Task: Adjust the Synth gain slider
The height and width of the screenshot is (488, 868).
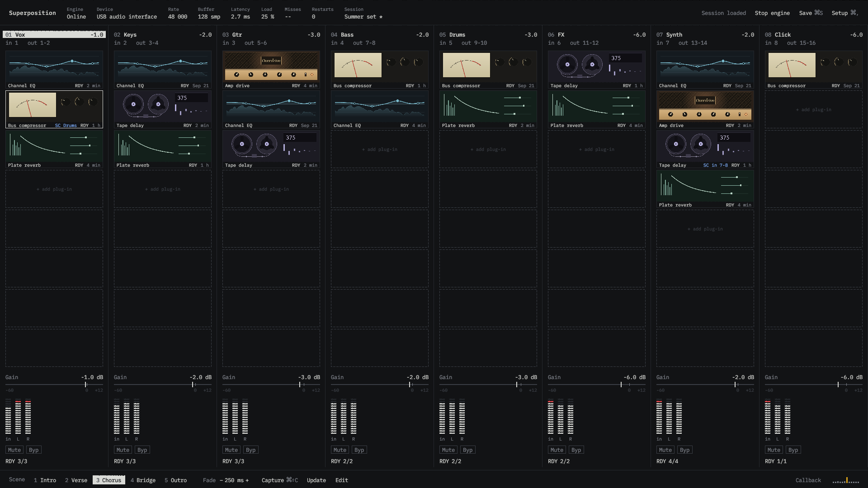Action: (x=705, y=385)
